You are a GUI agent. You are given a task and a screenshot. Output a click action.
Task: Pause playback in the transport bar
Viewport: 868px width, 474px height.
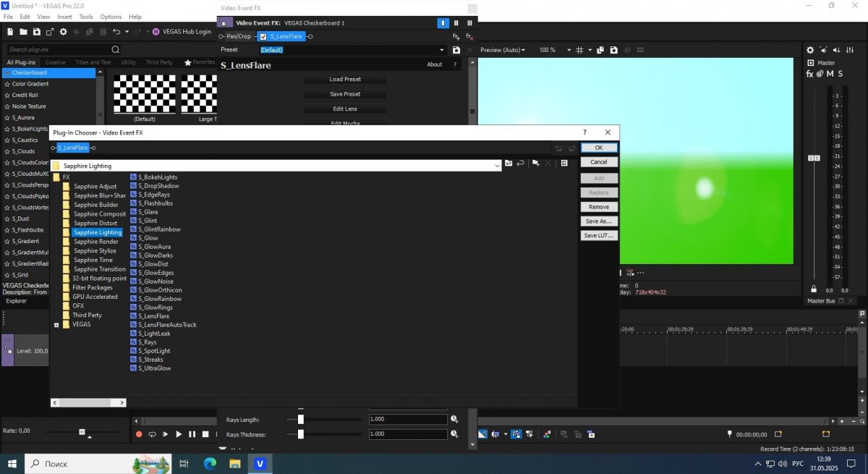[x=192, y=434]
